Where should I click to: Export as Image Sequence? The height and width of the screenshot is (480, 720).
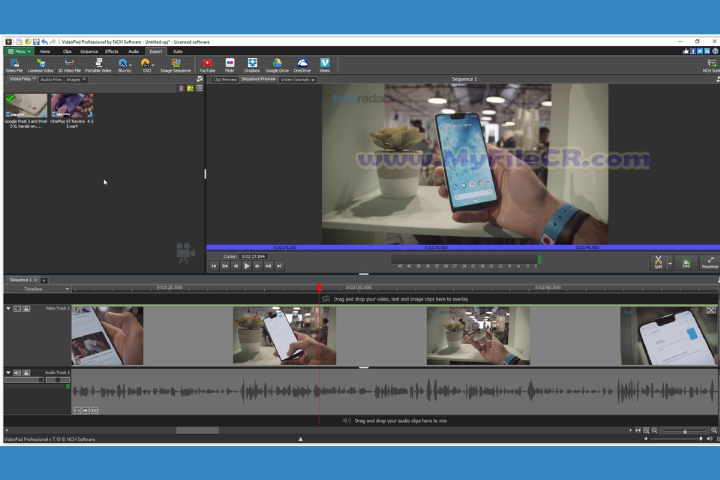click(175, 65)
